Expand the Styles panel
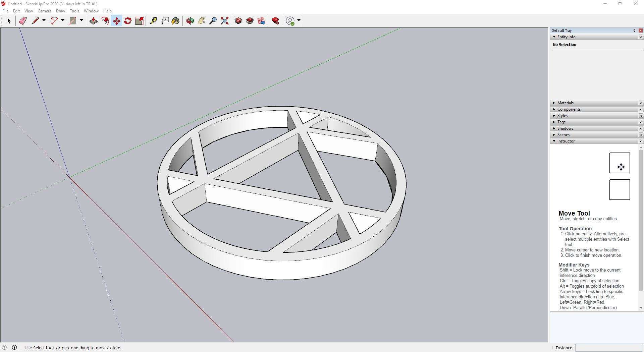 click(562, 116)
